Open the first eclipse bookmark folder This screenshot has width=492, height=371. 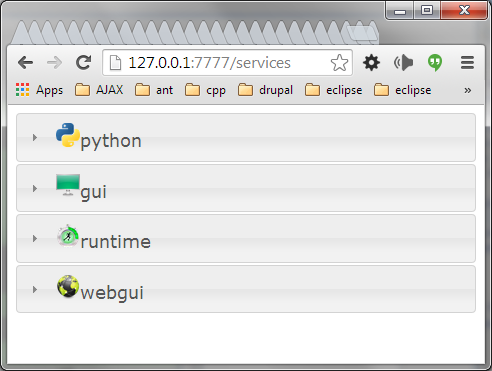click(333, 90)
